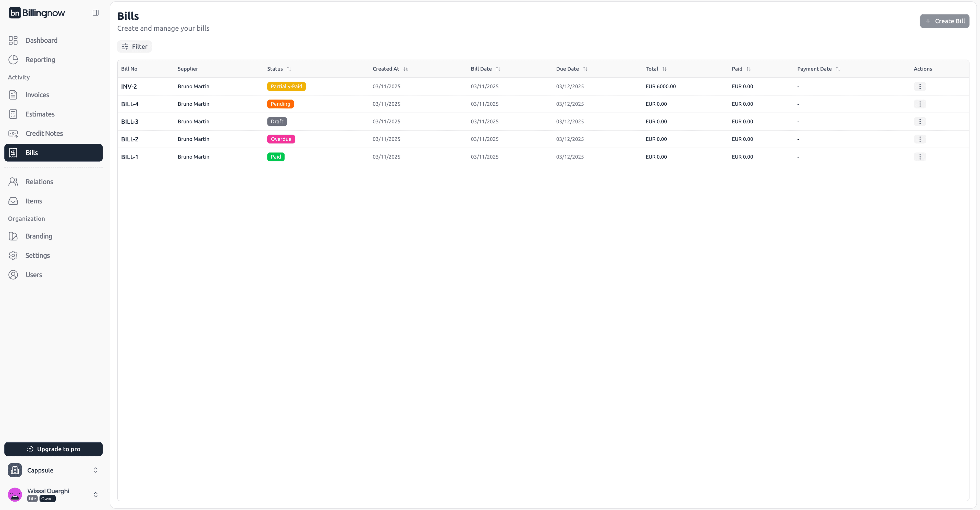Open the Estimates calculator icon
Image resolution: width=980 pixels, height=510 pixels.
coord(13,114)
